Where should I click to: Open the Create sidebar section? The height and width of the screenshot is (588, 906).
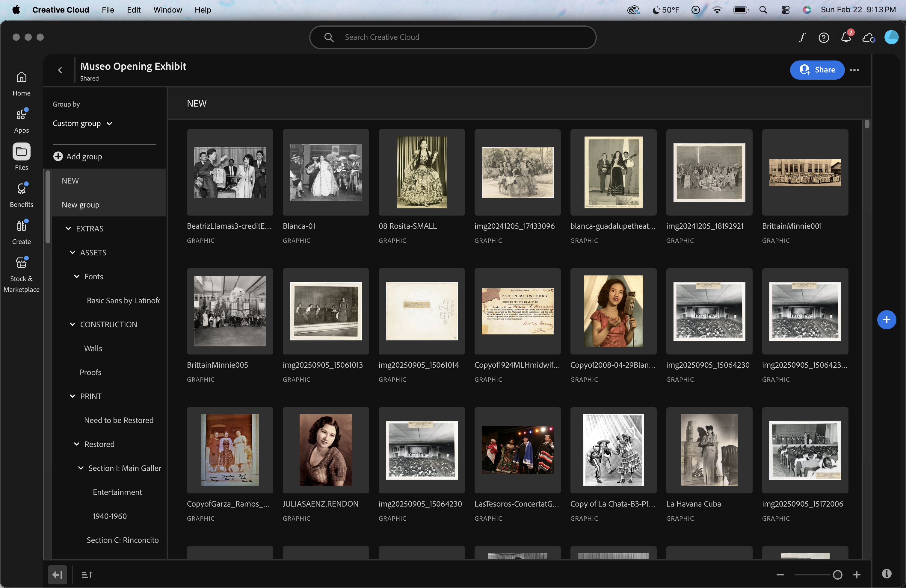pos(21,232)
